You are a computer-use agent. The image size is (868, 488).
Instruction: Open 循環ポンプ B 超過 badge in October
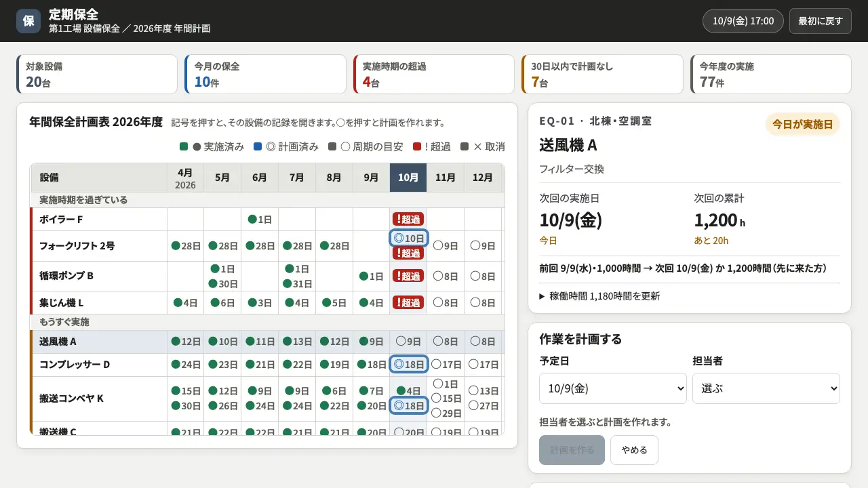408,276
